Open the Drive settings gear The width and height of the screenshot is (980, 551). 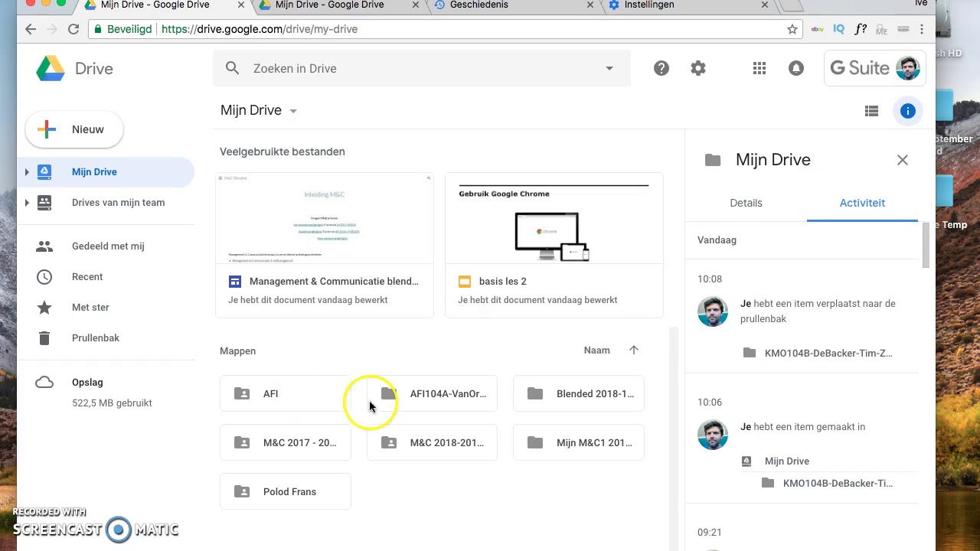pos(698,68)
